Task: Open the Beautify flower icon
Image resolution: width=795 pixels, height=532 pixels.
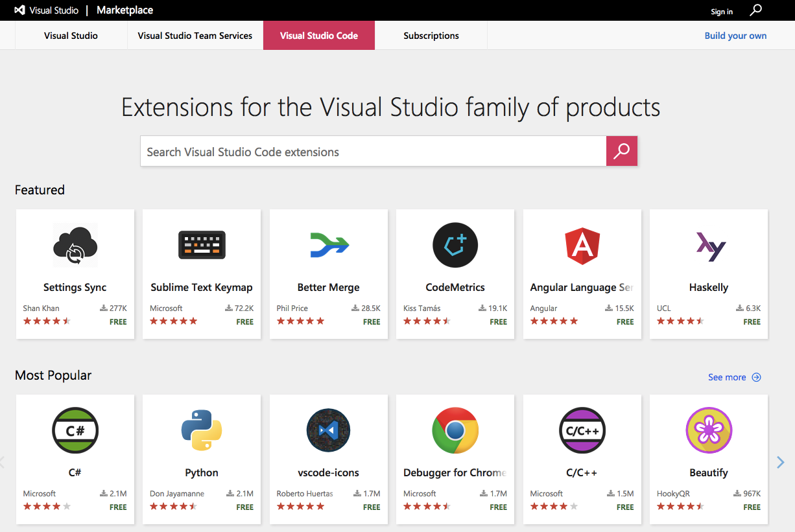Action: (x=709, y=430)
